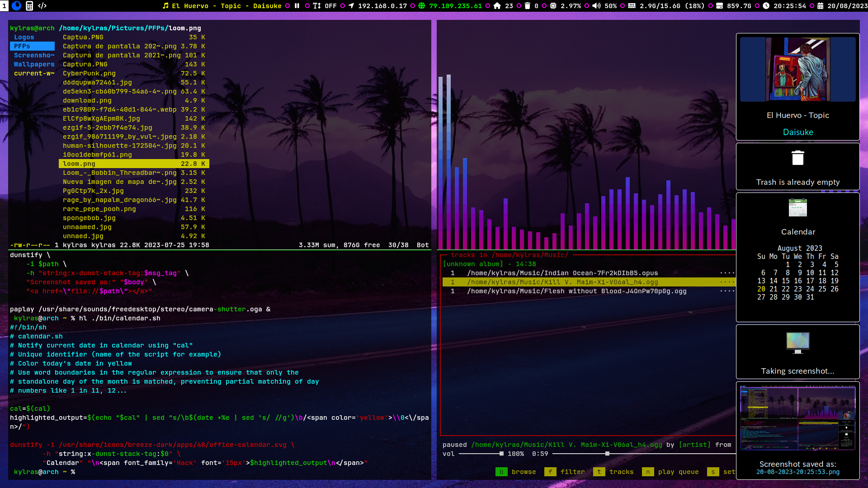Click the local IP arrow icon
Screen dimensions: 868x488
tap(351, 6)
